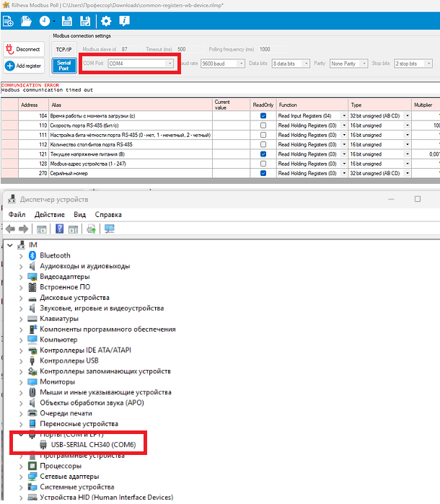Switch to the TCP/IP connection tab

coord(63,49)
